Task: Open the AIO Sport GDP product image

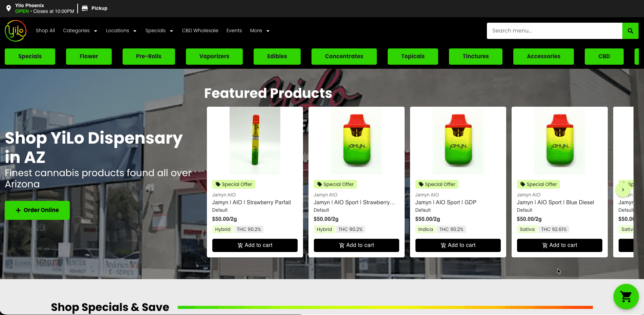Action: click(x=458, y=141)
